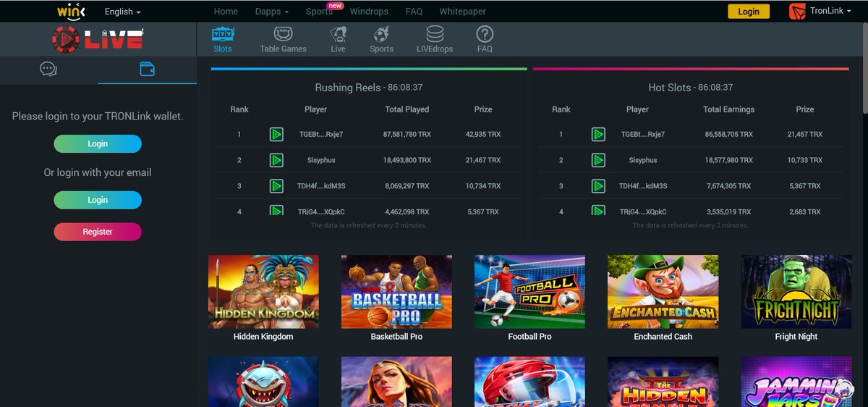Open The Hidden Temple game thumbnail
Image resolution: width=868 pixels, height=407 pixels.
[663, 382]
